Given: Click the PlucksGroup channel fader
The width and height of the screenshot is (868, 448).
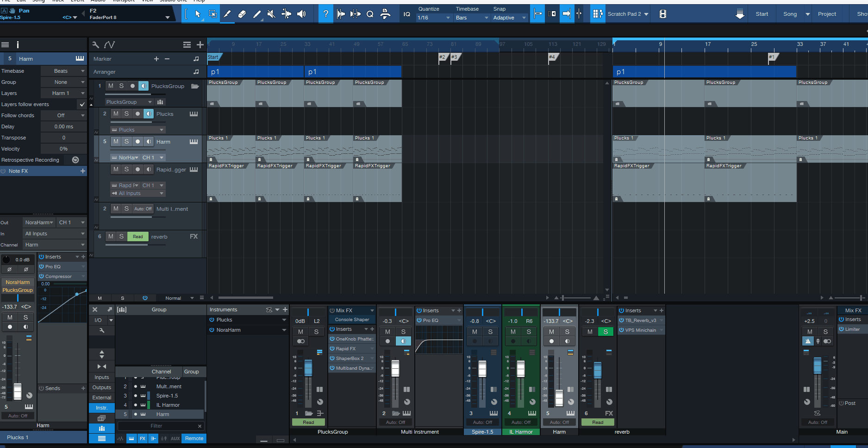Looking at the screenshot, I should [x=308, y=368].
